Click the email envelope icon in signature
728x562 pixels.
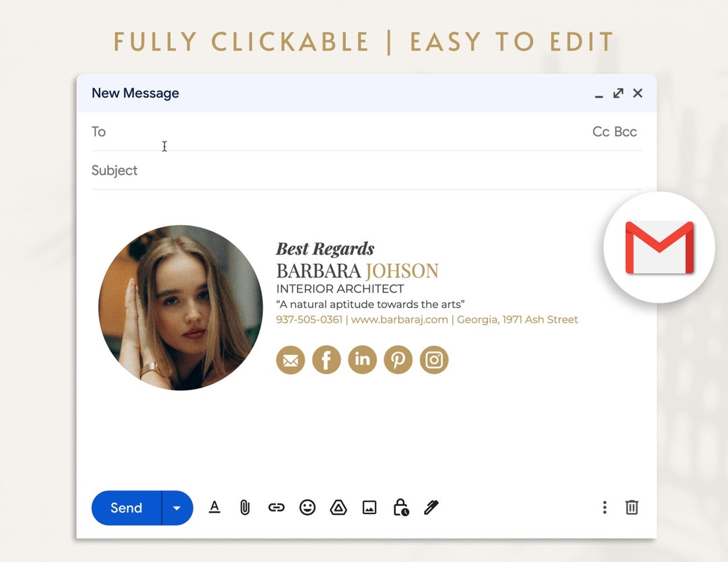coord(290,360)
